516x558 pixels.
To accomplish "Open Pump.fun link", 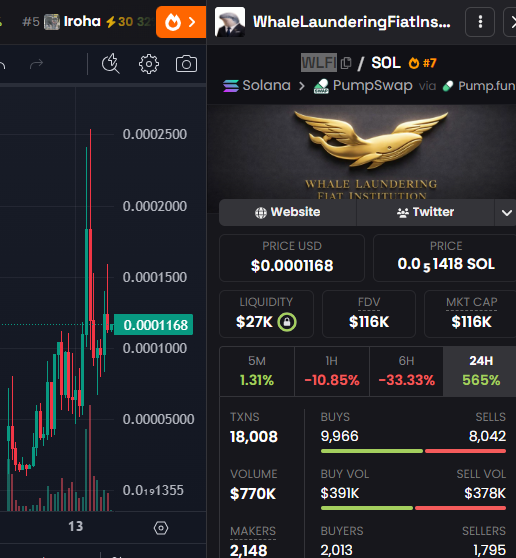I will pos(479,86).
